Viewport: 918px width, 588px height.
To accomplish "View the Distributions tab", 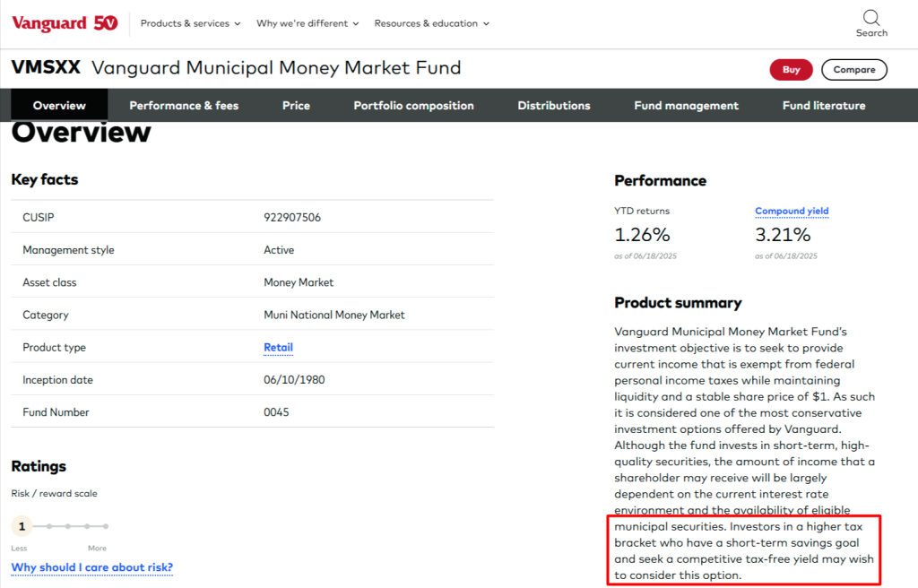I will (x=554, y=106).
